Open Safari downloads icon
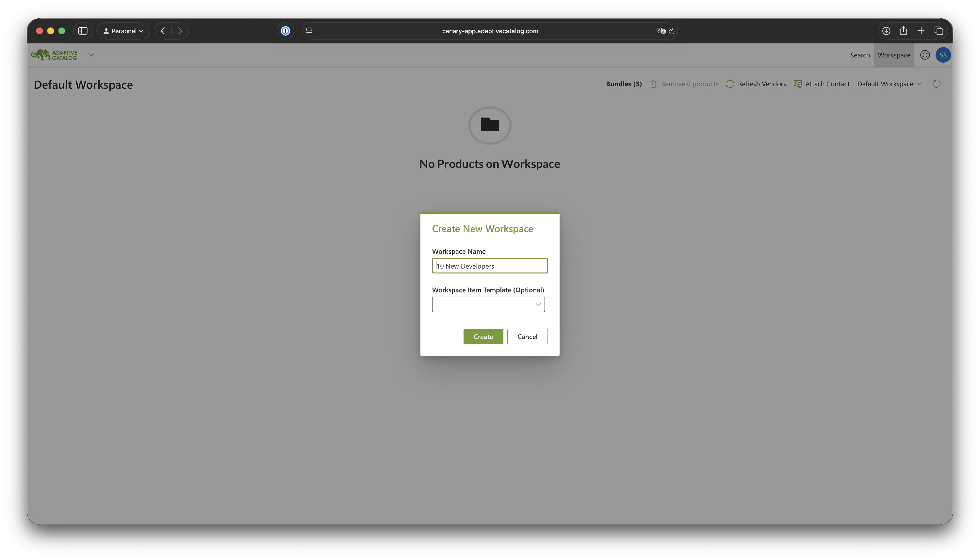 pos(886,31)
